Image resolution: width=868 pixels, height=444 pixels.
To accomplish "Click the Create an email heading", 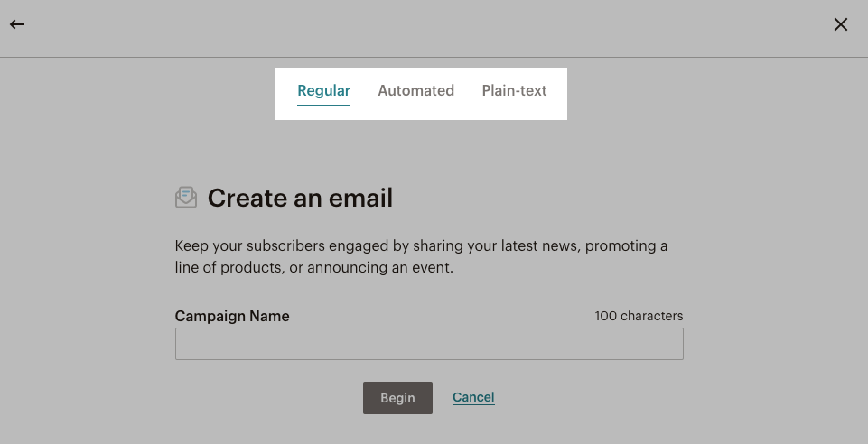I will point(300,199).
